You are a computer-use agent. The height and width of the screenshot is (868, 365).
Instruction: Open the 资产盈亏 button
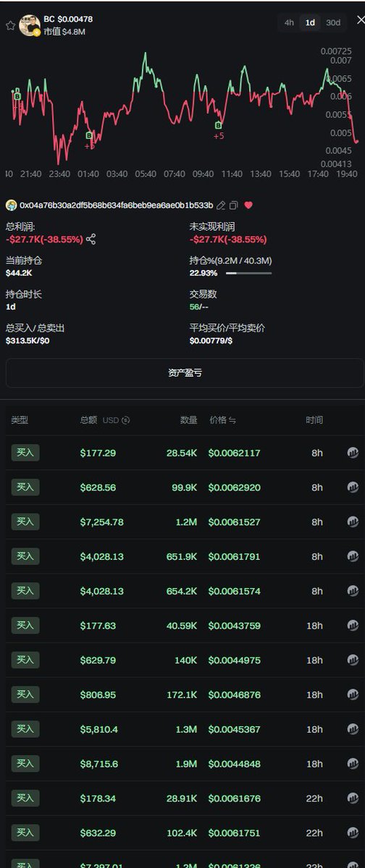point(185,373)
